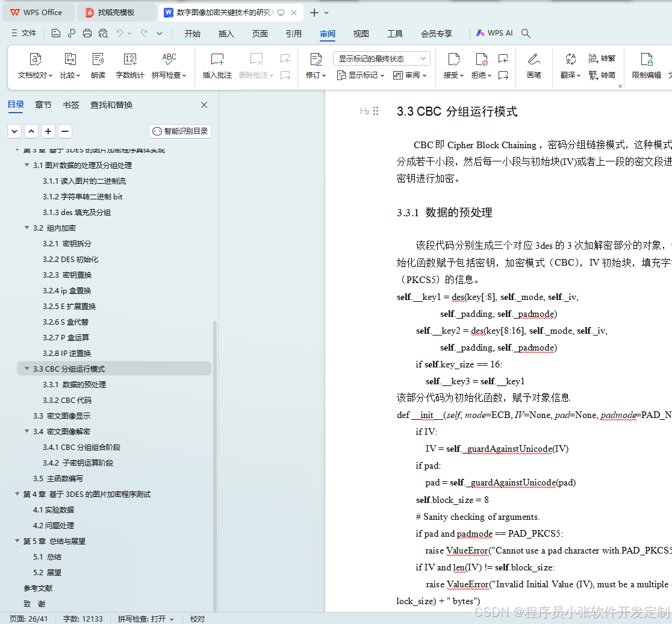Screen dimensions: 672x624
Task: Jump to 3.2.6 S 盒代替 heading
Action: [65, 322]
